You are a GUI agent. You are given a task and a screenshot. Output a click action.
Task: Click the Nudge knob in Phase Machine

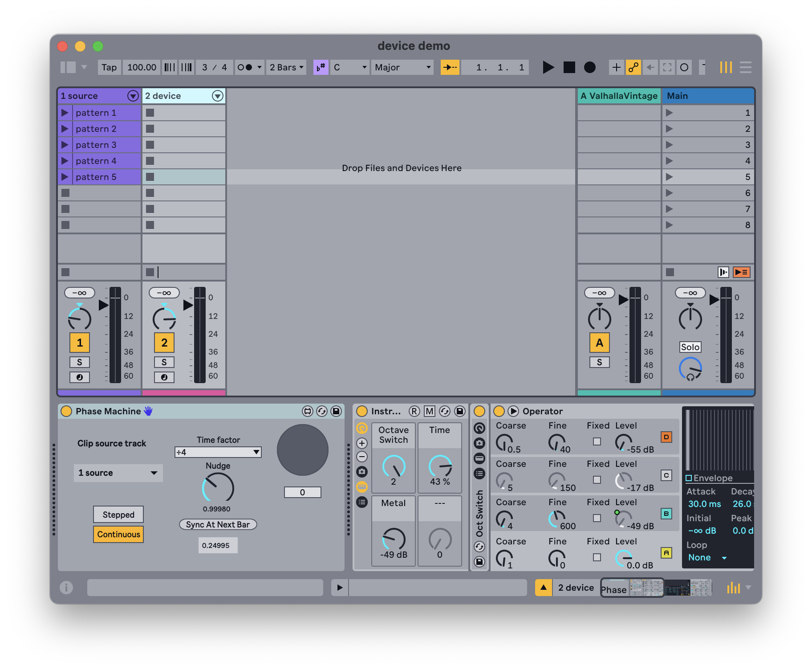click(218, 488)
